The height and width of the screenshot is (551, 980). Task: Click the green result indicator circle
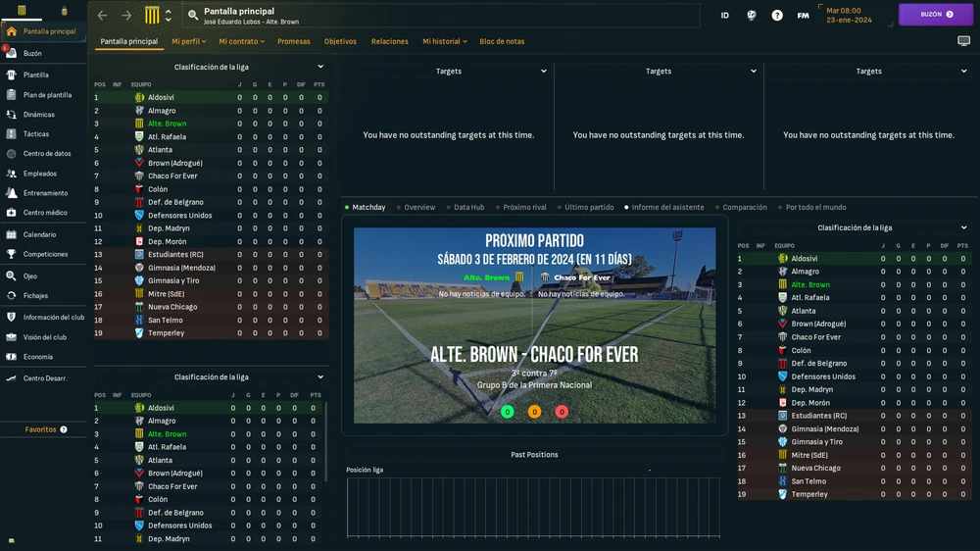[507, 412]
